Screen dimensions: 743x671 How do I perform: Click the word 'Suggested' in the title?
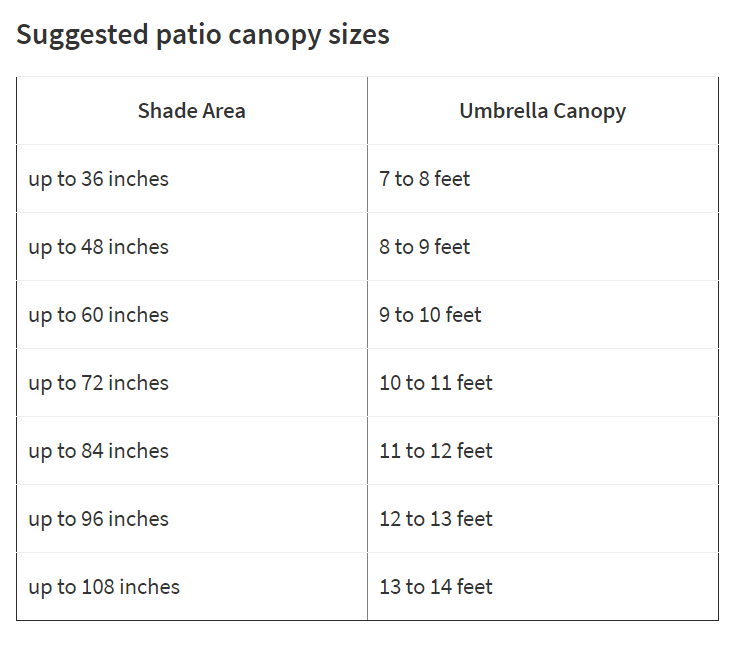click(x=81, y=35)
